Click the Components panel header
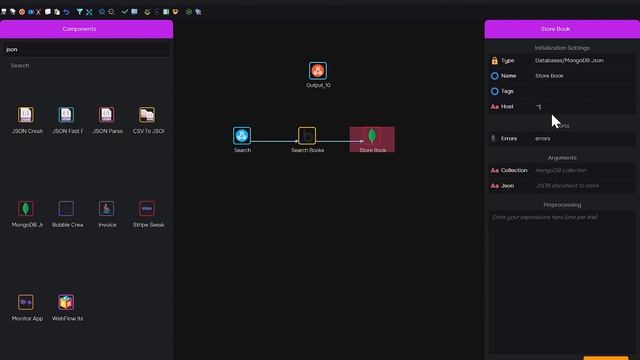Viewport: 640px width, 360px height. [87, 29]
